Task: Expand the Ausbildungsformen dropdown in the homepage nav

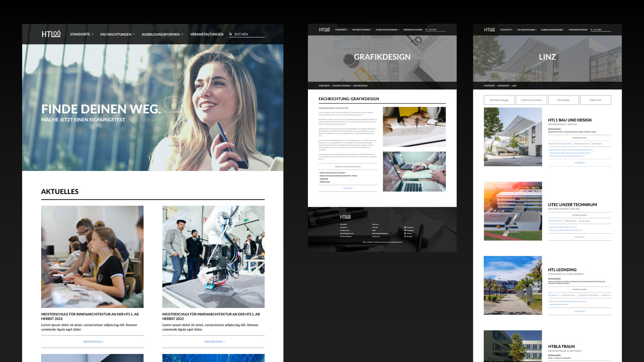Action: coord(162,34)
